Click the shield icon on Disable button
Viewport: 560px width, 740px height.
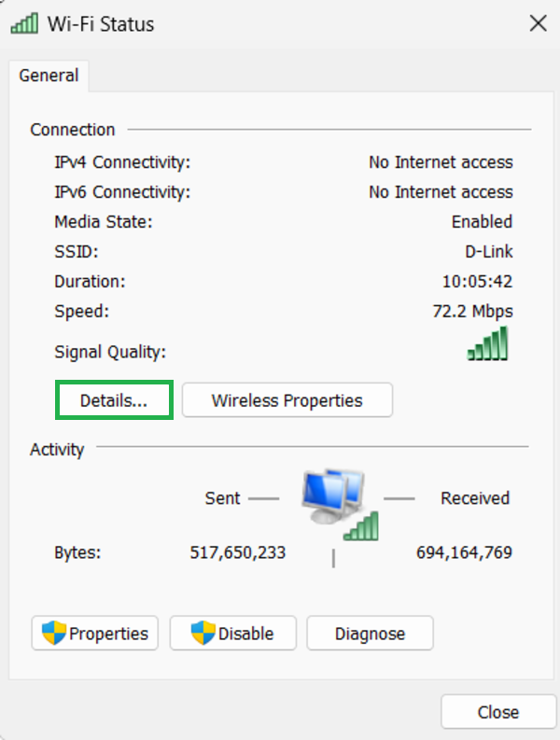click(203, 633)
